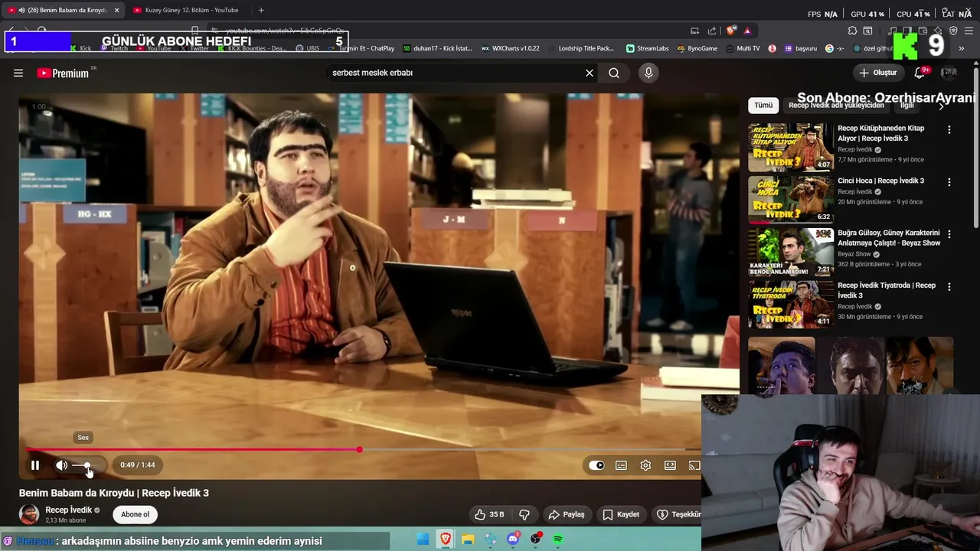Viewport: 980px width, 551px height.
Task: Open the 'duhan17 - Kick İstat...' bookmark
Action: tap(437, 48)
